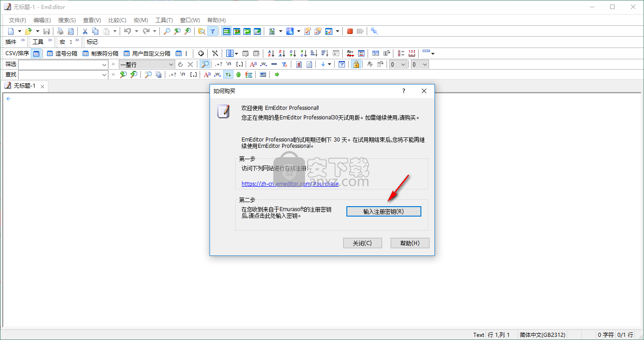This screenshot has height=340, width=644.
Task: Open the 搜索(S) menu
Action: 67,20
